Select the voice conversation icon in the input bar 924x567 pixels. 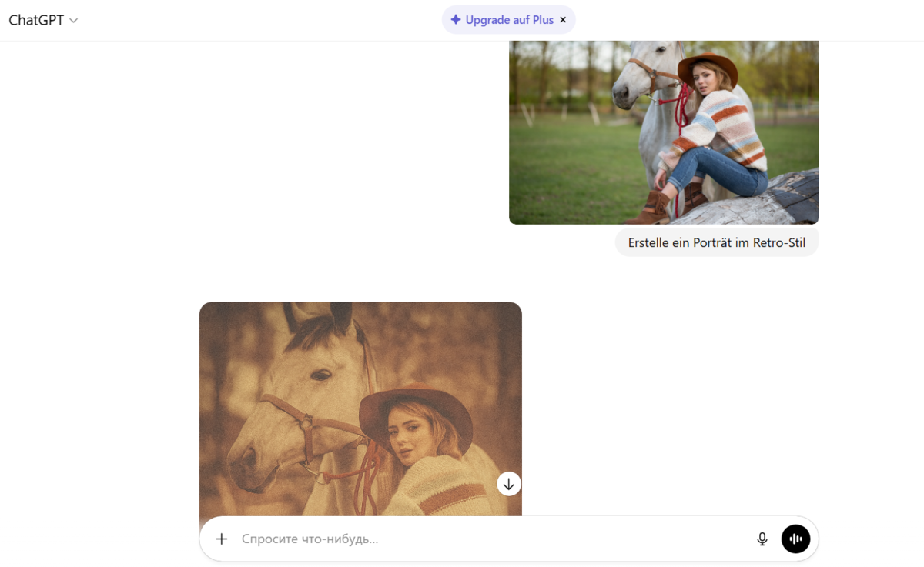[x=795, y=539]
